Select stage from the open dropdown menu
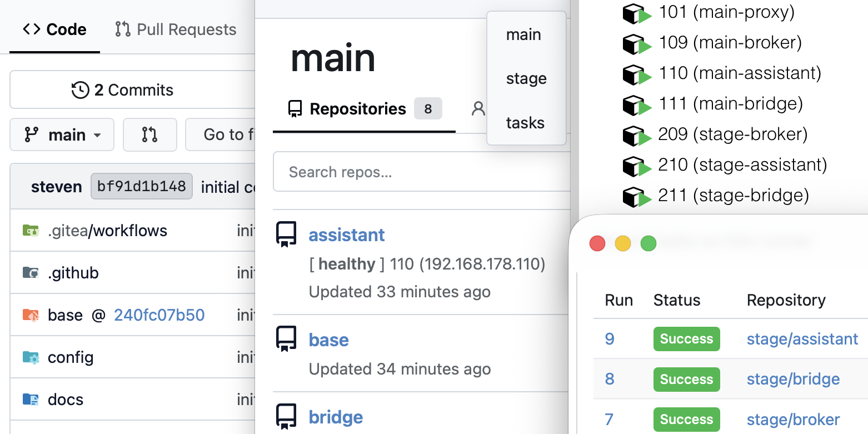This screenshot has width=868, height=434. point(525,78)
